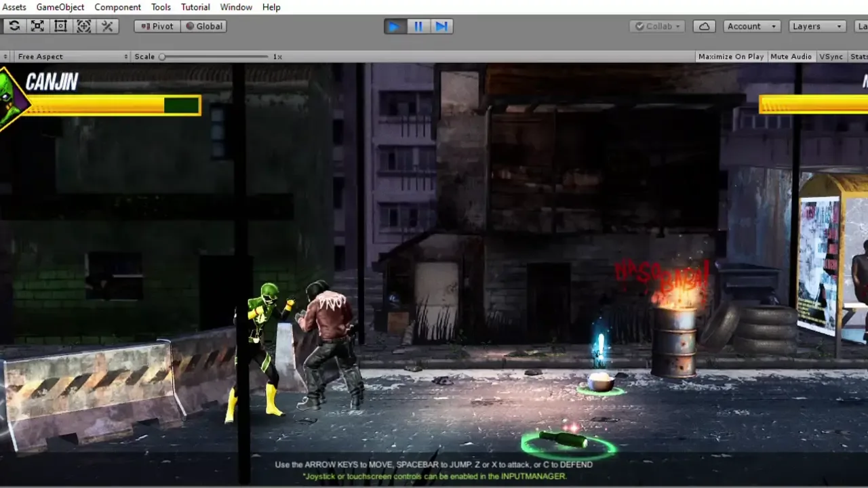This screenshot has width=868, height=488.
Task: Open the custom editor tools icon
Action: [x=107, y=26]
